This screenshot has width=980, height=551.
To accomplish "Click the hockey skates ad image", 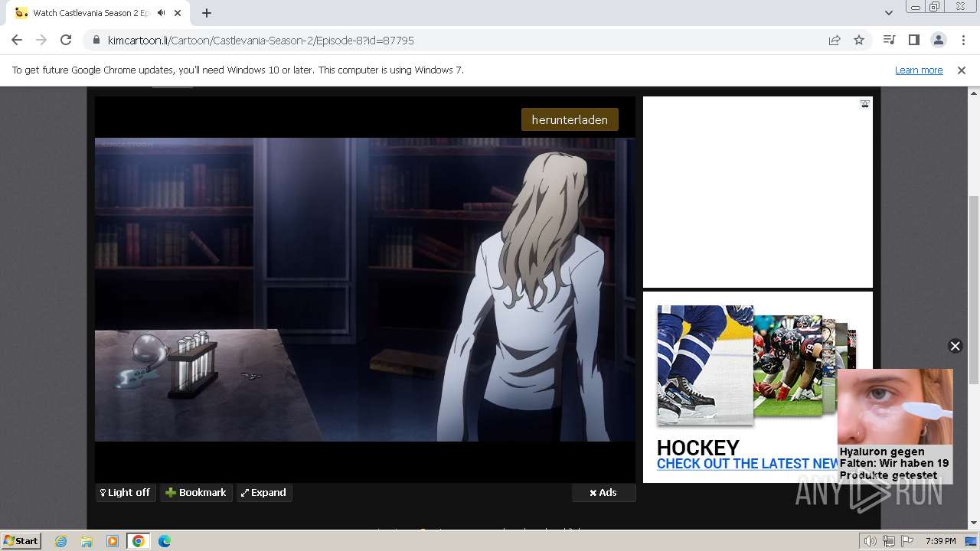I will (x=705, y=364).
